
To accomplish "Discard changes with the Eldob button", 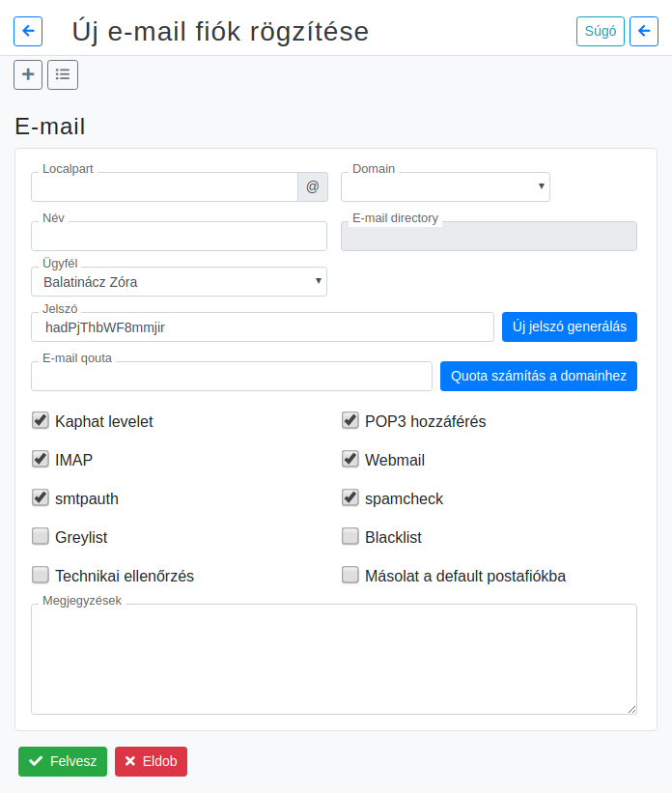I will click(x=152, y=762).
